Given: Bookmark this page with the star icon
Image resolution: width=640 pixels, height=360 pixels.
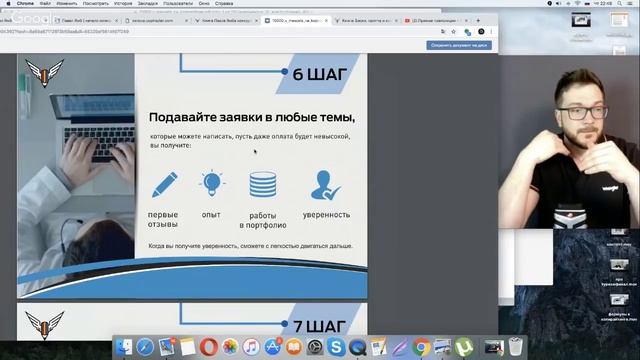Looking at the screenshot, I should pyautogui.click(x=453, y=31).
